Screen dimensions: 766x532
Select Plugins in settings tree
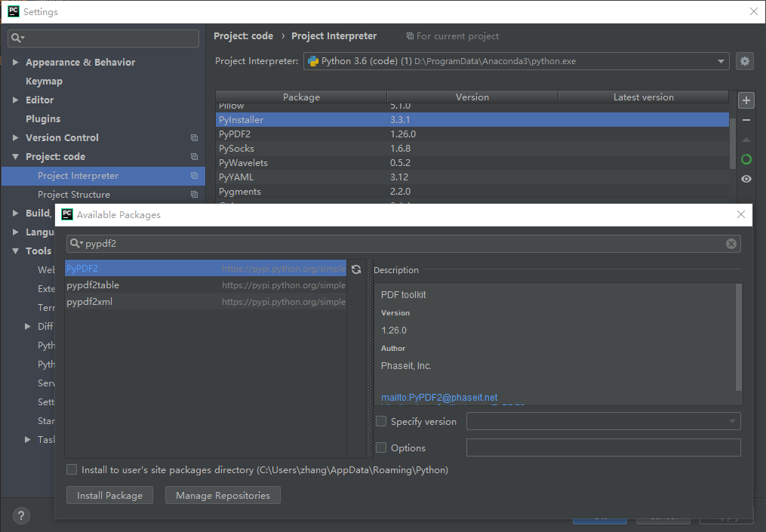[43, 118]
